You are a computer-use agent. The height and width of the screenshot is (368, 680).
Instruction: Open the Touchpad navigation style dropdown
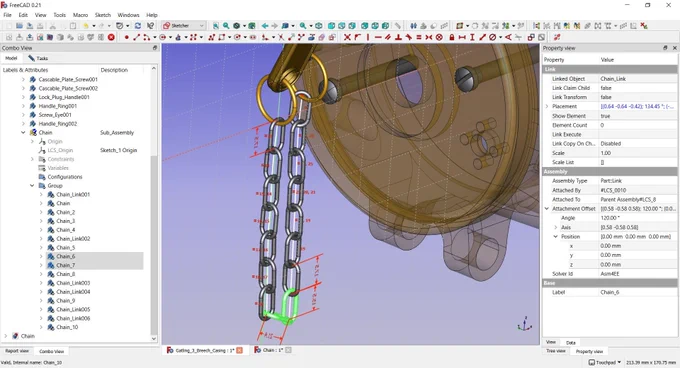coord(605,362)
